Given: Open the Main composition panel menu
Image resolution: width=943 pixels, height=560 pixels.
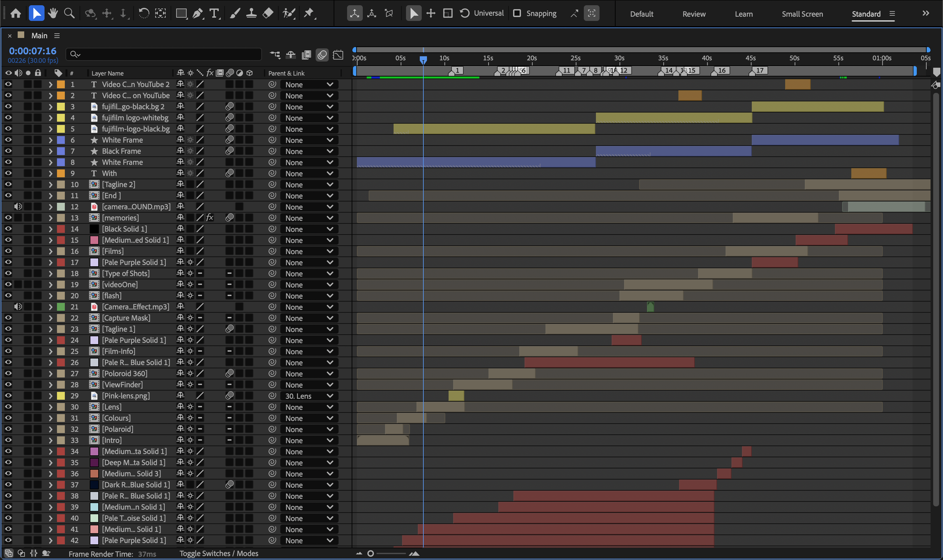Looking at the screenshot, I should (57, 35).
